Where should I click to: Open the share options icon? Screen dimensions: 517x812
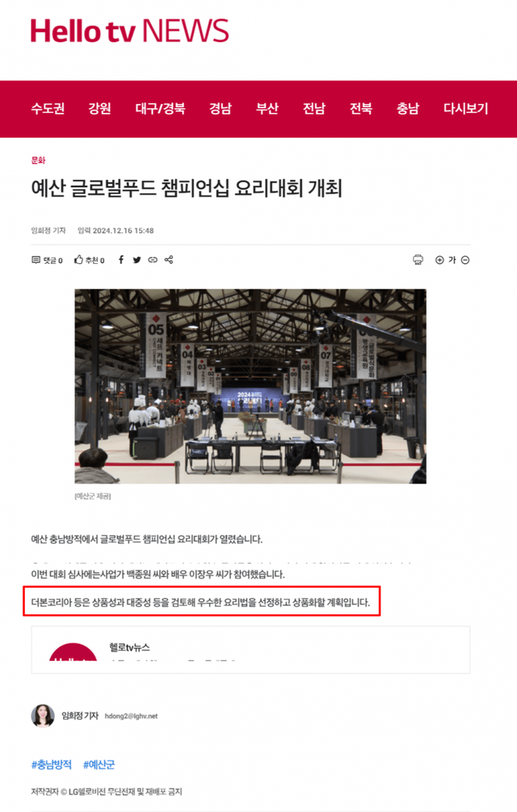tap(168, 259)
